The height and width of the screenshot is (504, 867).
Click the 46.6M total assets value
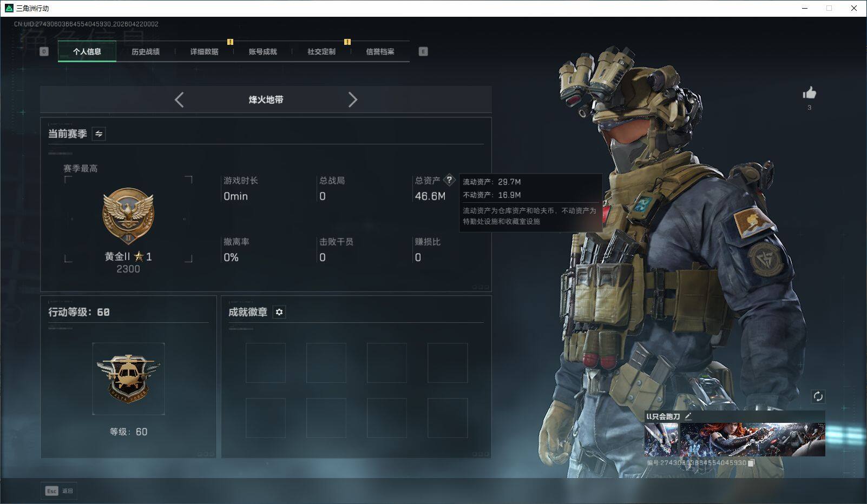[x=430, y=196]
